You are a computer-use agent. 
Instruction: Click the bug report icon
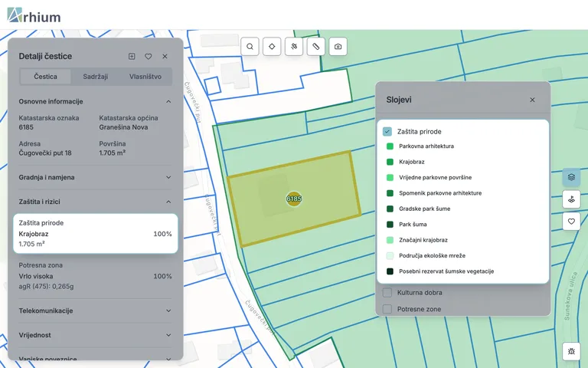[571, 351]
